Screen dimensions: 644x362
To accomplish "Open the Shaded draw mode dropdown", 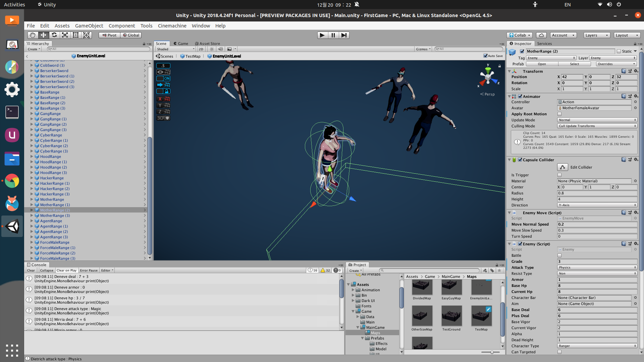I will (x=175, y=49).
